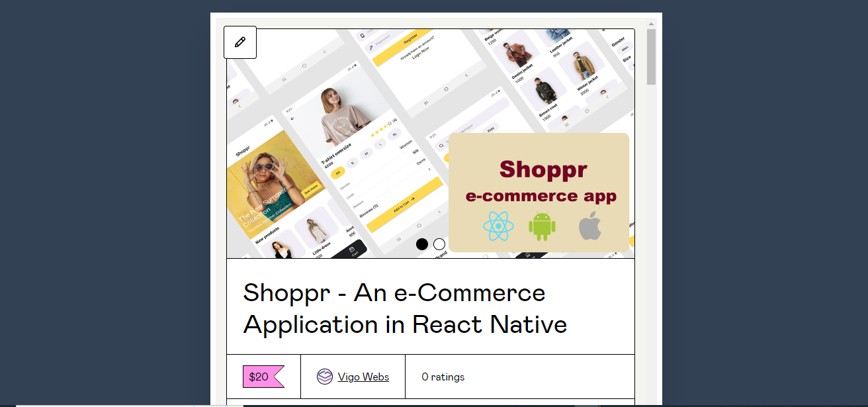Image resolution: width=868 pixels, height=407 pixels.
Task: Click the Shoppr product title heading
Action: [405, 308]
